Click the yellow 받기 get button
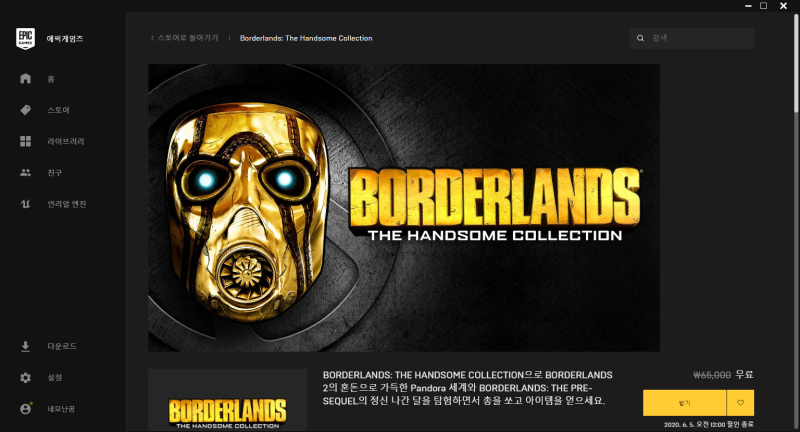This screenshot has height=432, width=800. [x=685, y=403]
